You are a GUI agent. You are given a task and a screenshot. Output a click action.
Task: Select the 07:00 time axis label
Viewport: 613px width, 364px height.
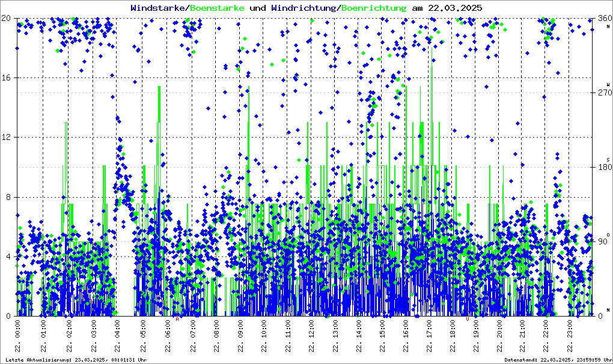(193, 336)
